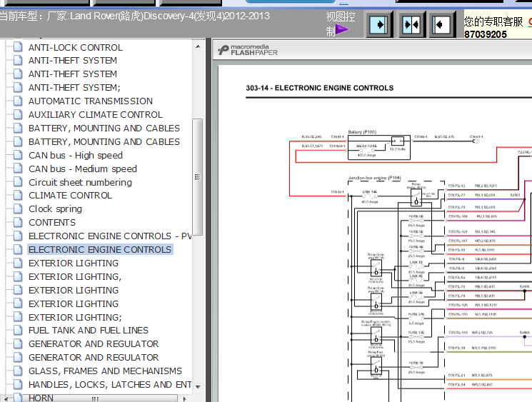Open HANDLES, LOCKS, LATCHES entry

[x=110, y=385]
